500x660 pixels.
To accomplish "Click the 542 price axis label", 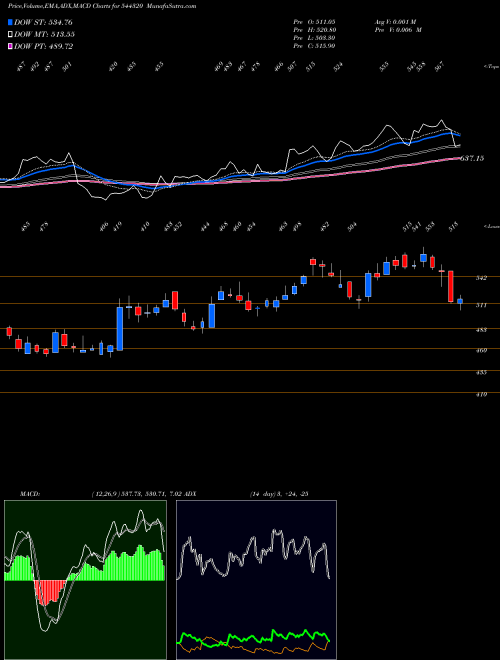I will [x=481, y=278].
